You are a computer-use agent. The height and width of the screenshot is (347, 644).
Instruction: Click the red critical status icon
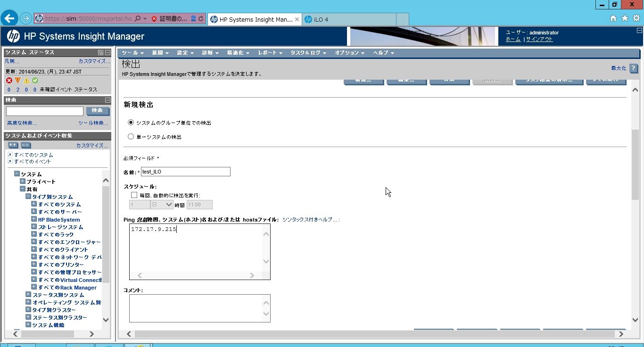[x=9, y=81]
